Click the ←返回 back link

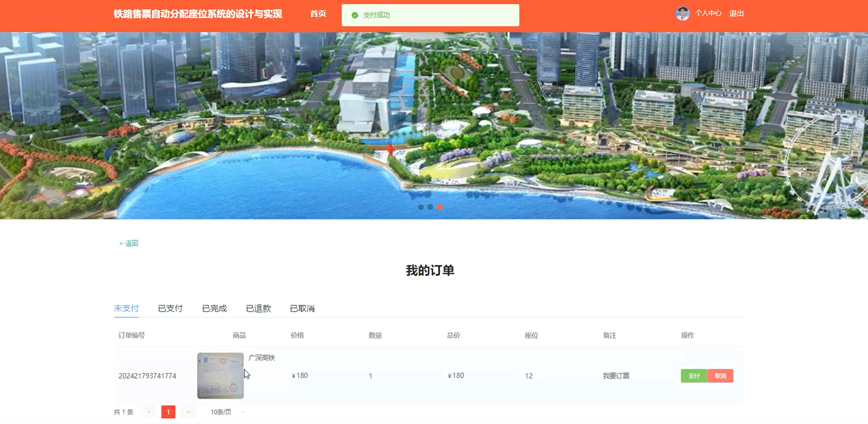129,243
